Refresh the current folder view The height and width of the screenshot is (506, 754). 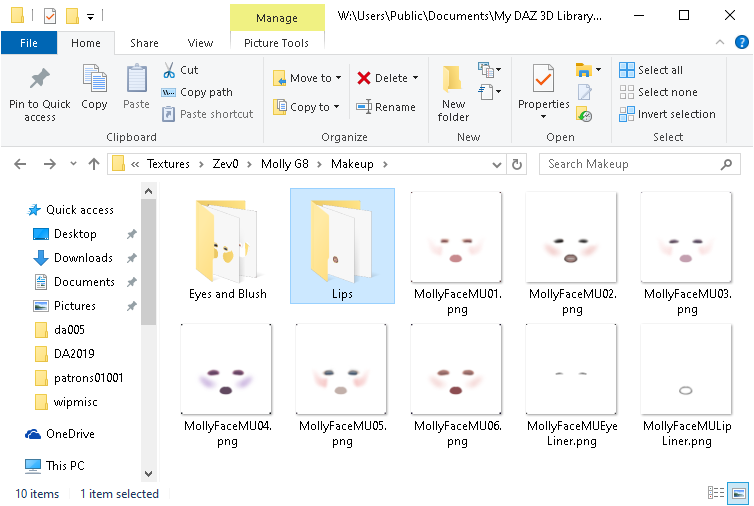click(517, 164)
